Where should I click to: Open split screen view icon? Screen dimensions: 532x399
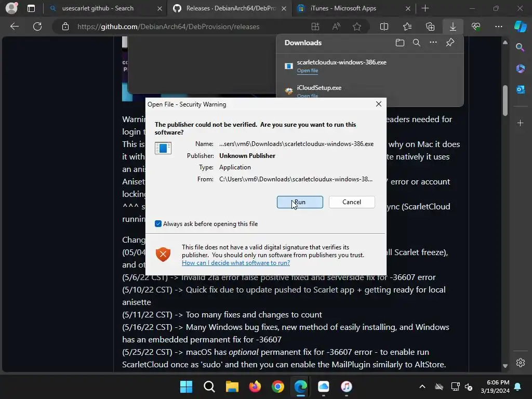pyautogui.click(x=384, y=26)
